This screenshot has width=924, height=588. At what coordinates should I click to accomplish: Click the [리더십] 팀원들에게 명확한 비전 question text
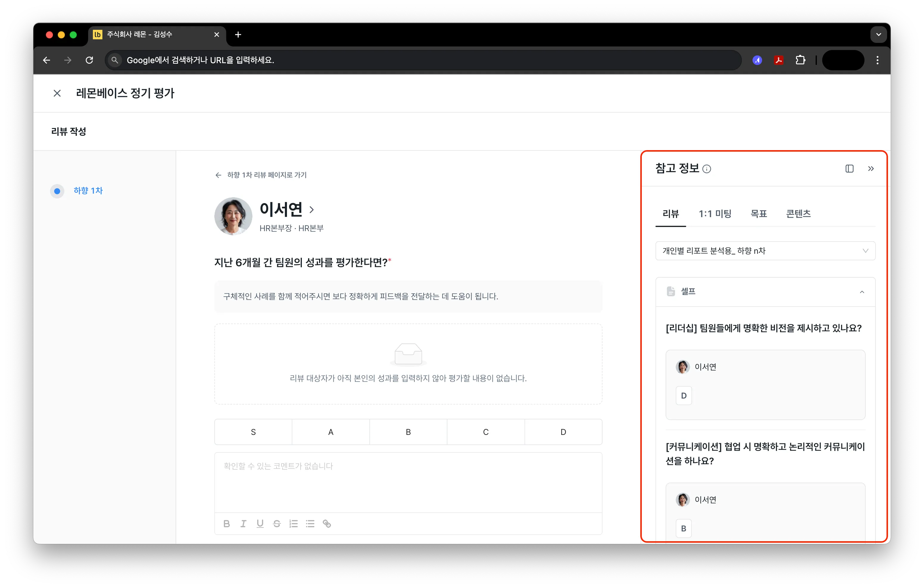pos(764,328)
